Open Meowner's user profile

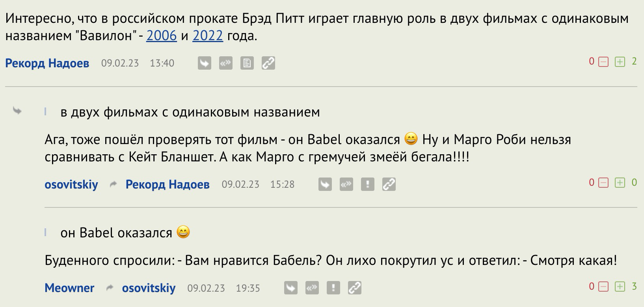69,288
